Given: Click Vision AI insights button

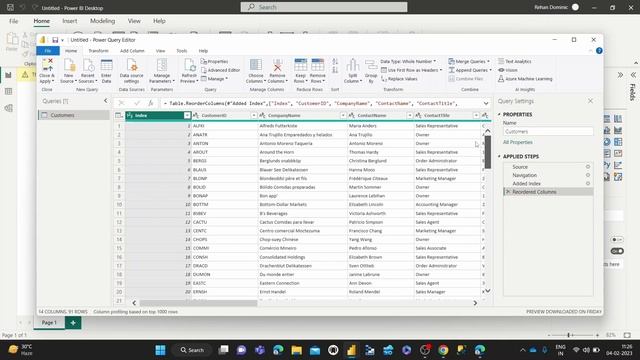Looking at the screenshot, I should click(x=508, y=70).
